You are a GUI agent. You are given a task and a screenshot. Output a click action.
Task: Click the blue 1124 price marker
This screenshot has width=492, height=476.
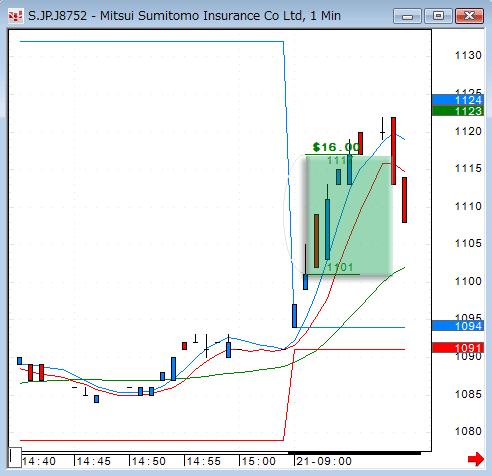pos(458,100)
